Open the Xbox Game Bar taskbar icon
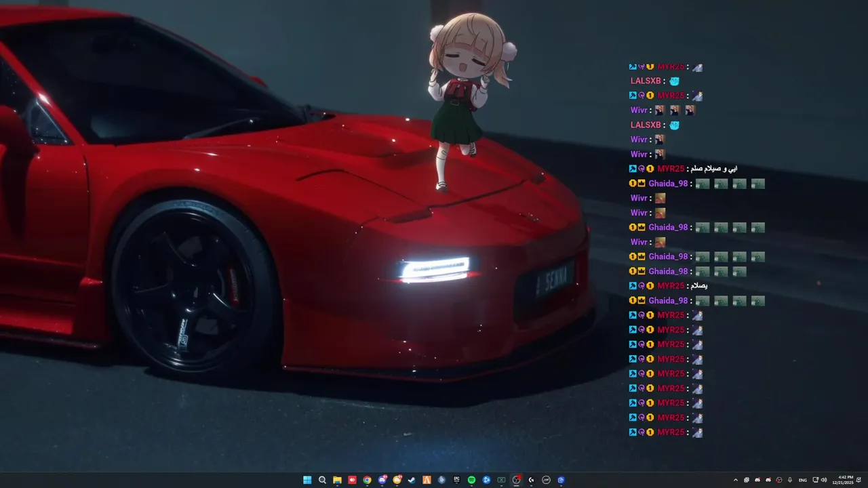The width and height of the screenshot is (868, 488). 501,480
